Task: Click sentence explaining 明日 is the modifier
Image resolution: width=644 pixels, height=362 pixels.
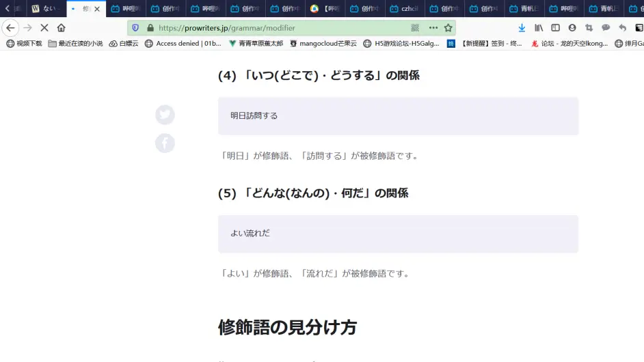Action: (x=319, y=156)
